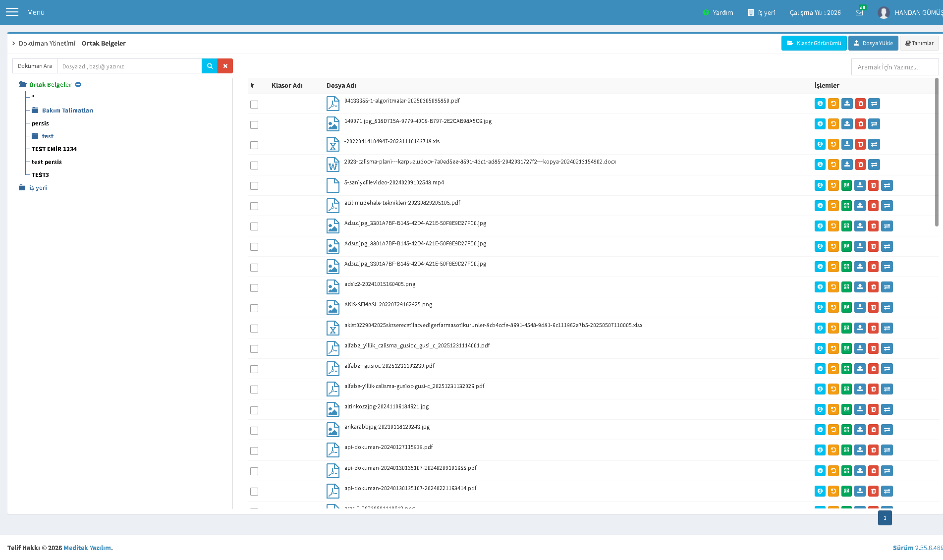Click the Klasör Görünümü button

[x=814, y=43]
